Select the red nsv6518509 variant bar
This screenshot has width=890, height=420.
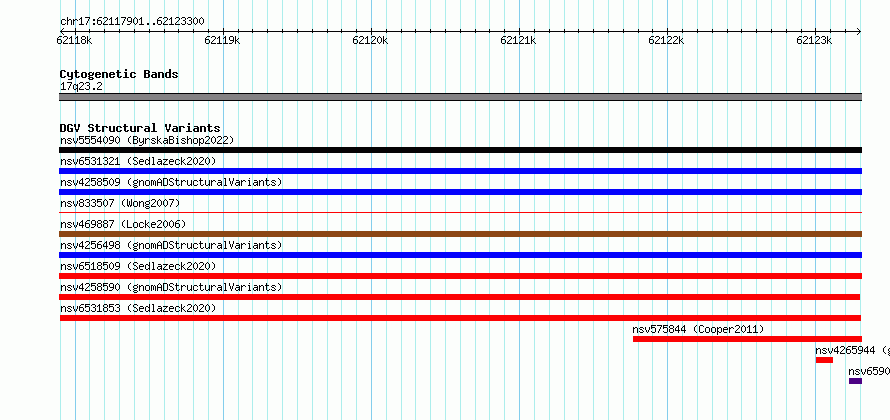pyautogui.click(x=460, y=276)
